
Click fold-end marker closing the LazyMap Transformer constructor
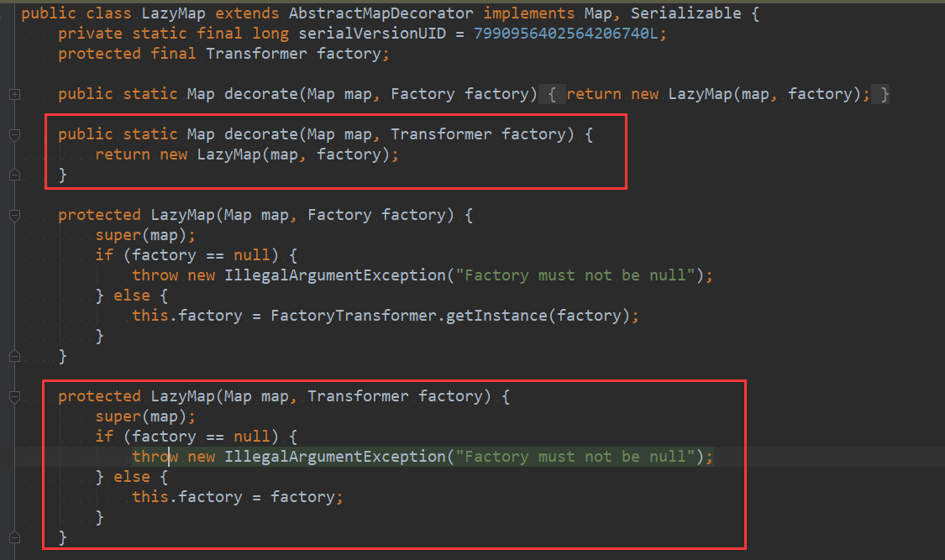click(x=14, y=537)
